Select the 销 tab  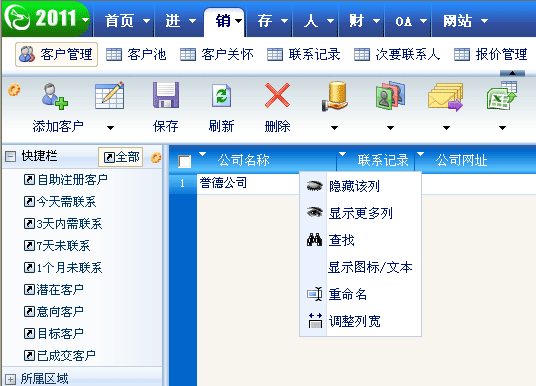(224, 21)
